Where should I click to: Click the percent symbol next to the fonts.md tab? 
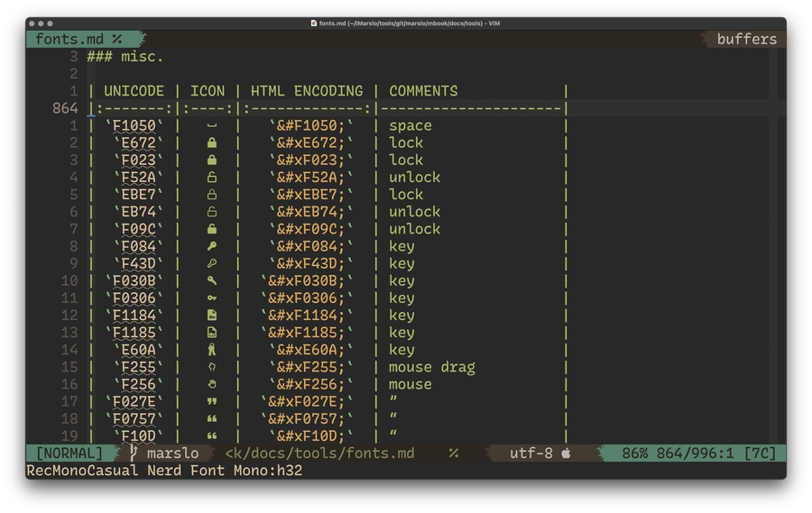click(117, 39)
